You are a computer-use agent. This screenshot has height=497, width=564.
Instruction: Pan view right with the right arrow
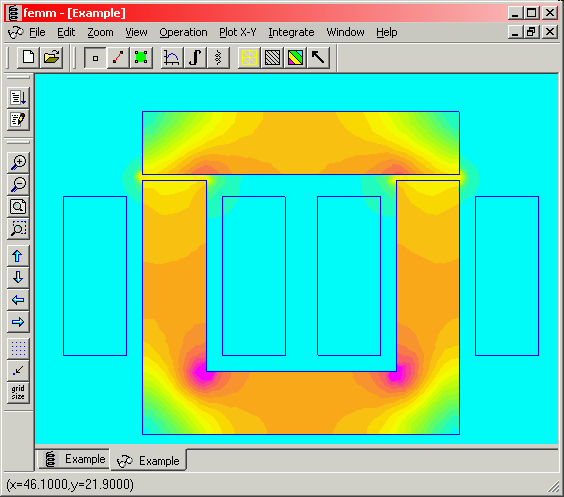pyautogui.click(x=18, y=322)
